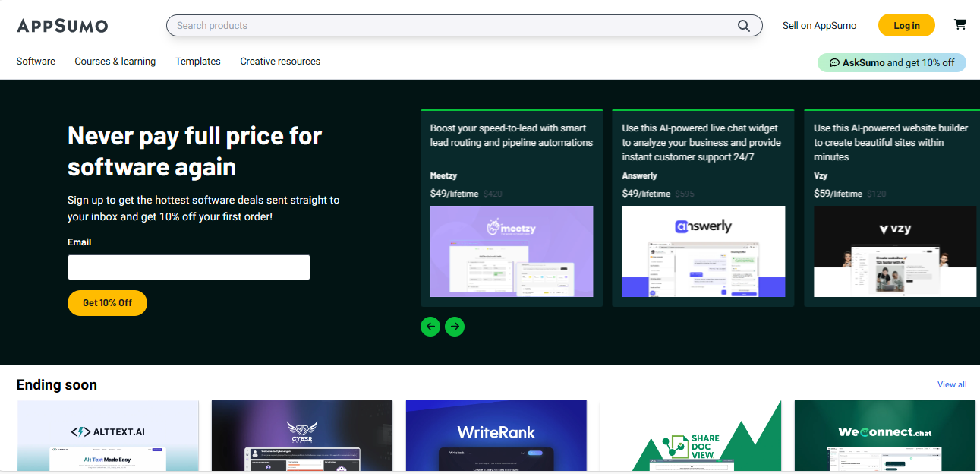Click the Log in button

906,25
